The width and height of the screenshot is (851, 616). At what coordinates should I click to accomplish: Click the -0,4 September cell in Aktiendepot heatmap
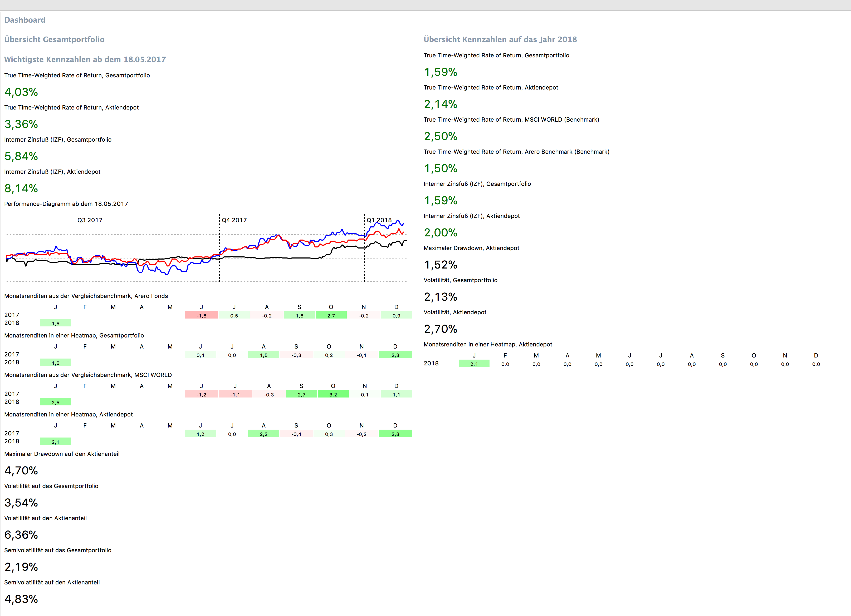[x=296, y=434]
